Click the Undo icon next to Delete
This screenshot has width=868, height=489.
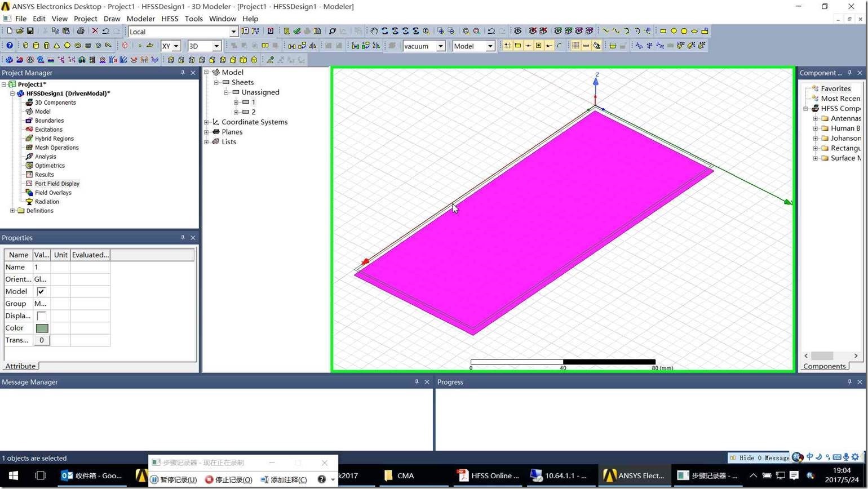[x=105, y=31]
